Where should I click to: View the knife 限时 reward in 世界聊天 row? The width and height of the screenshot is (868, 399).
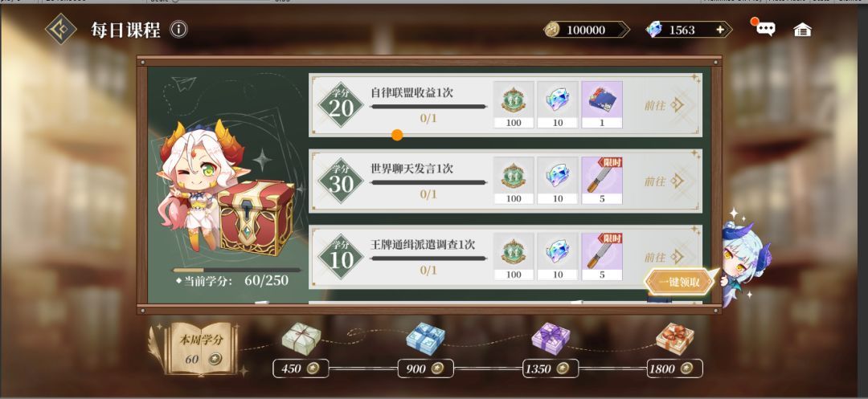pos(602,181)
